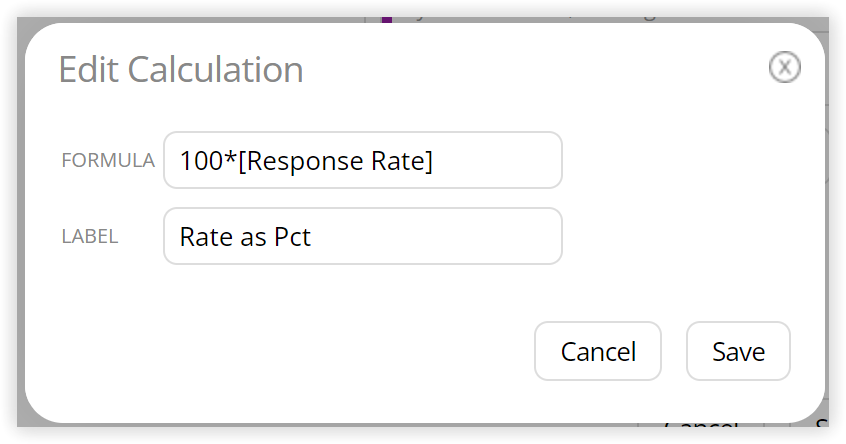846x444 pixels.
Task: Focus the LABEL text field
Action: [x=363, y=236]
